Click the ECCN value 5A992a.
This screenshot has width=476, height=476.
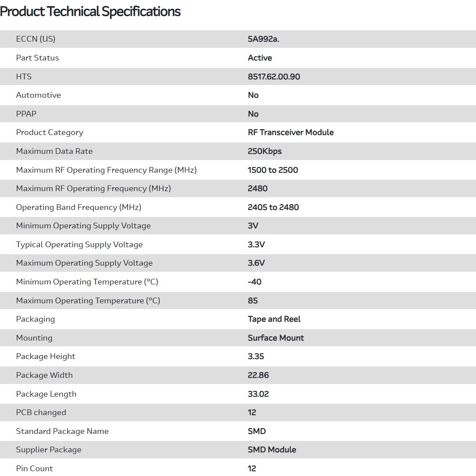click(263, 39)
